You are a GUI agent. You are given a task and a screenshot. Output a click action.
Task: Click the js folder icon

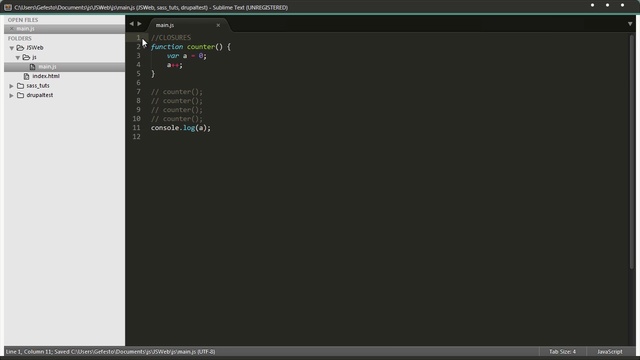pos(26,57)
